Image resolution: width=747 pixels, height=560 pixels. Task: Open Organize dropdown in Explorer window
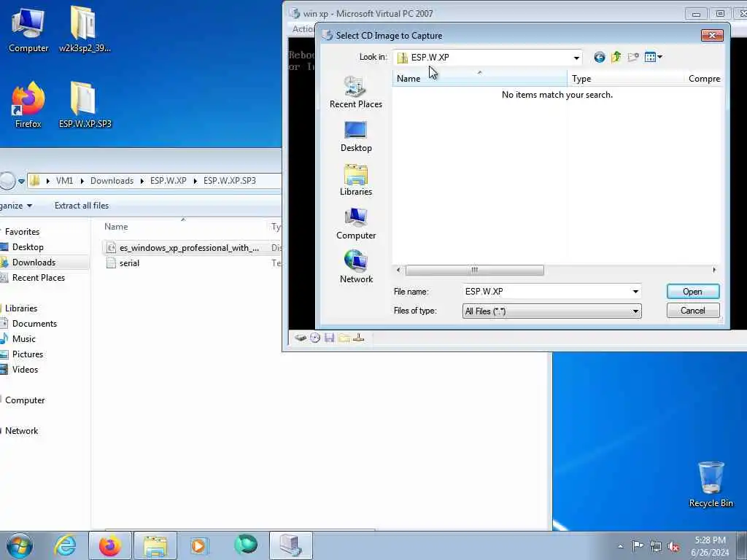pos(16,206)
